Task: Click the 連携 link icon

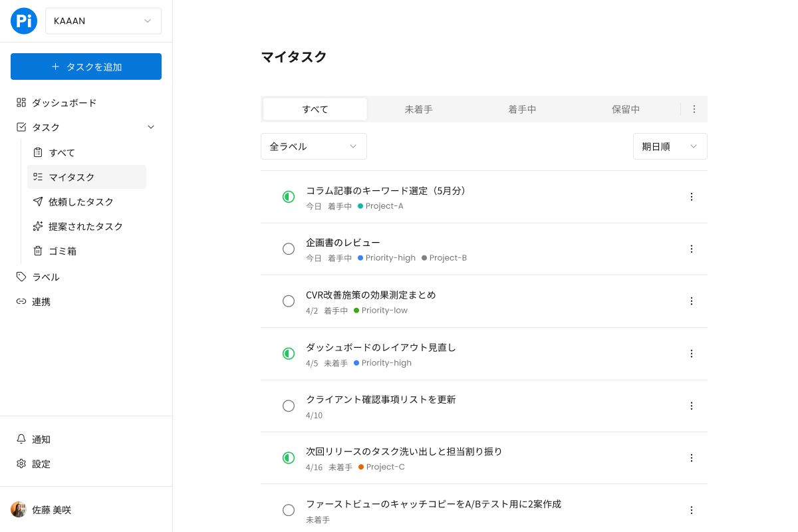Action: pyautogui.click(x=21, y=301)
